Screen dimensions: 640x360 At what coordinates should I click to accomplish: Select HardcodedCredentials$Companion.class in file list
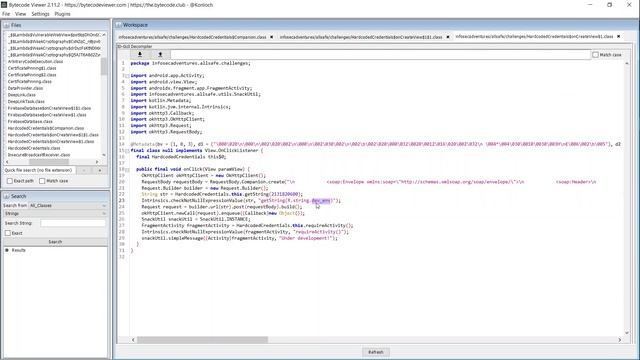click(x=46, y=128)
